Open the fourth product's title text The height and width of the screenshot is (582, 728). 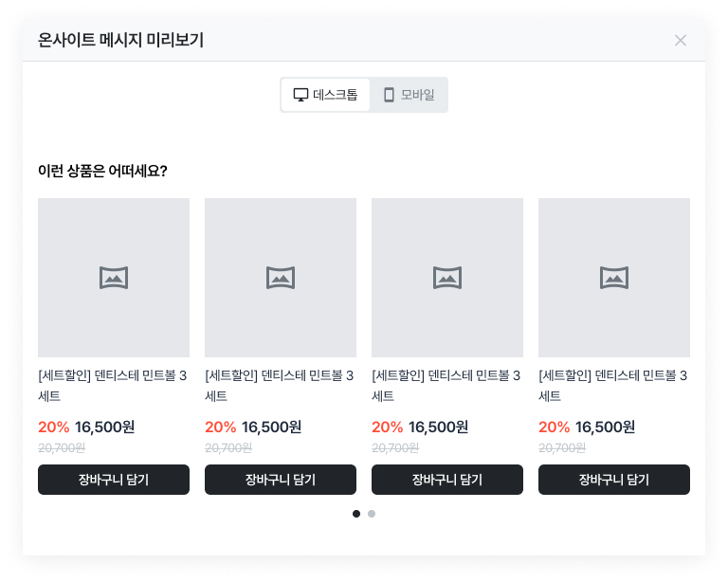(x=613, y=385)
